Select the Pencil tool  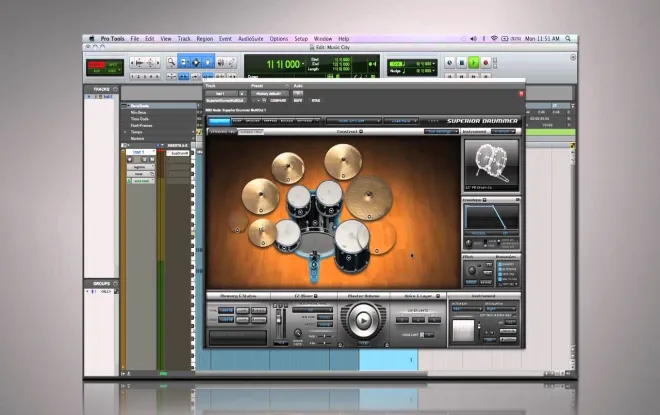pyautogui.click(x=232, y=63)
